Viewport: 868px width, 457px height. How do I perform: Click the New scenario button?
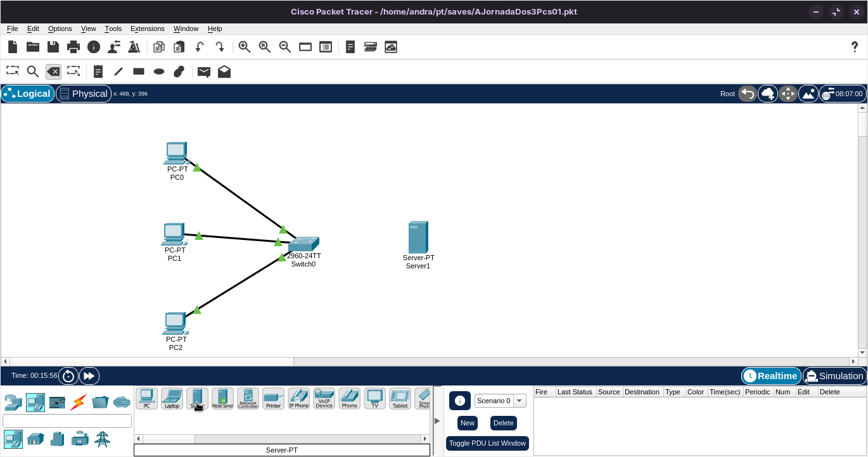[x=468, y=423]
